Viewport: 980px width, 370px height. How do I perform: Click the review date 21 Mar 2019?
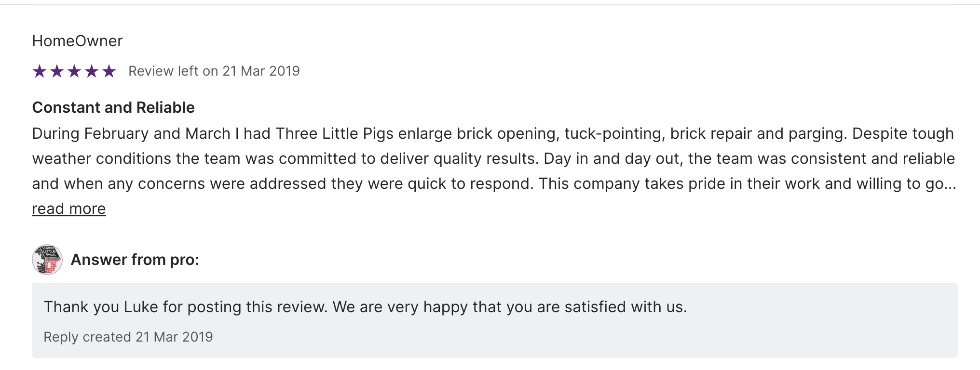pyautogui.click(x=261, y=71)
